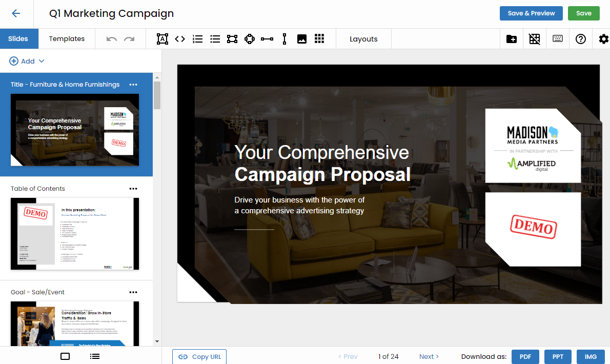Toggle grid lines visibility off icon
Viewport: 610px width, 364px height.
pyautogui.click(x=535, y=39)
